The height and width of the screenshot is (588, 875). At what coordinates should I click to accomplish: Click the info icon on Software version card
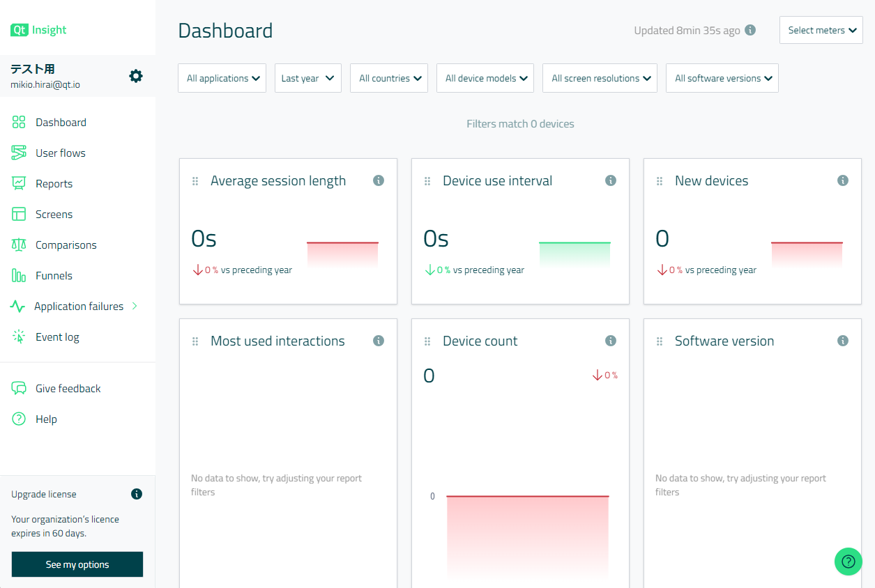click(x=843, y=341)
